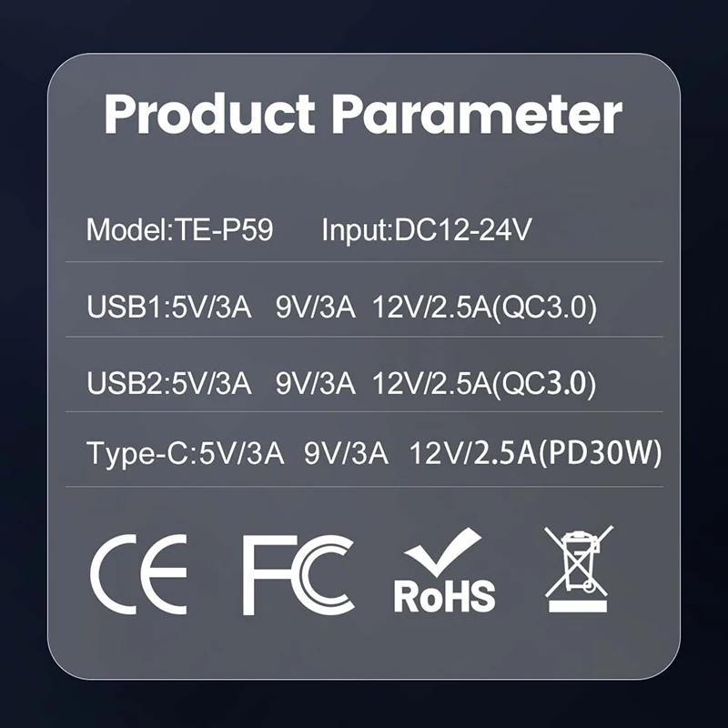Click Type-C:5V/3A specification
The image size is (728, 728).
point(186,453)
